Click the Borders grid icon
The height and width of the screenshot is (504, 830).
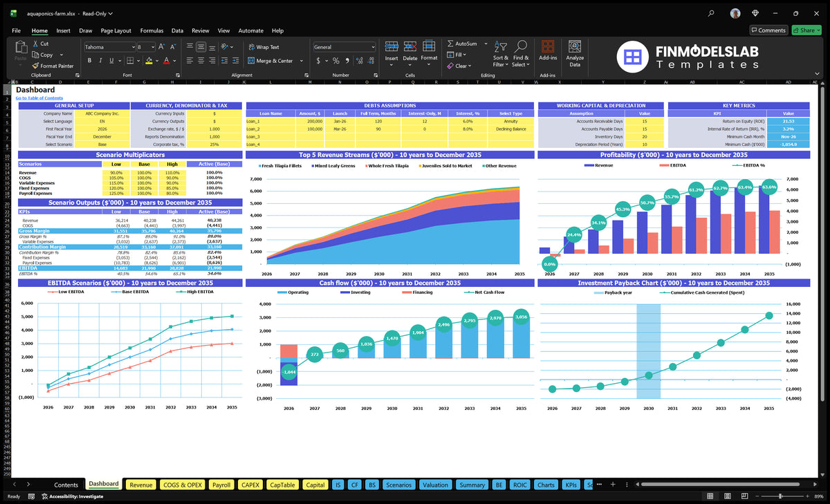click(x=130, y=61)
